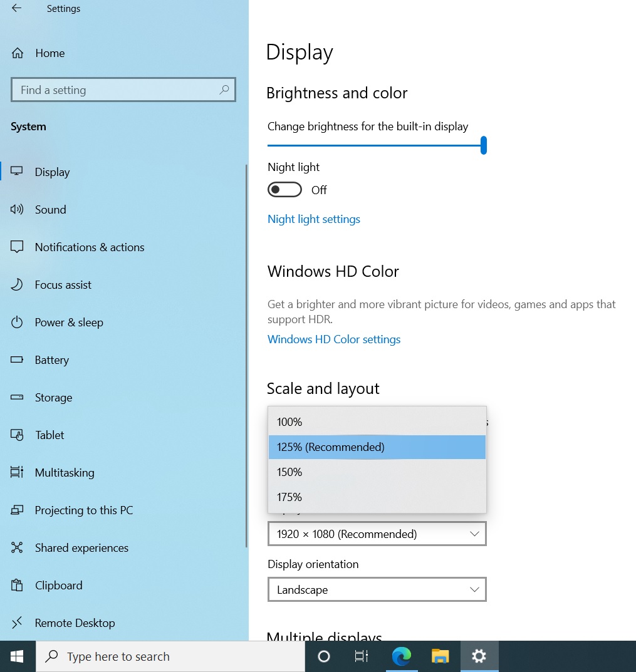
Task: Launch Microsoft Edge from taskbar
Action: tap(402, 656)
